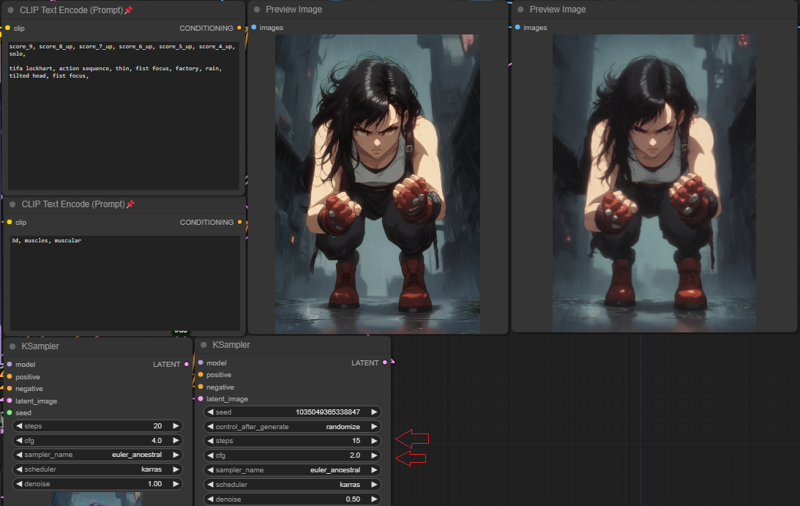
Task: Click the clip input port on bottom CLIP node
Action: tap(9, 222)
